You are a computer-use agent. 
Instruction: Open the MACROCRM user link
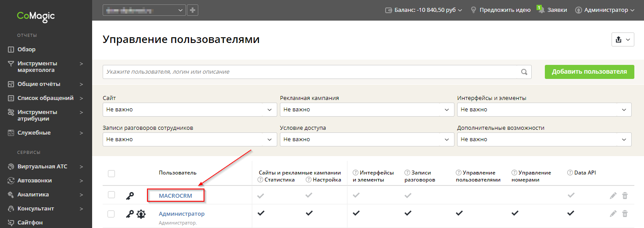[x=175, y=196]
